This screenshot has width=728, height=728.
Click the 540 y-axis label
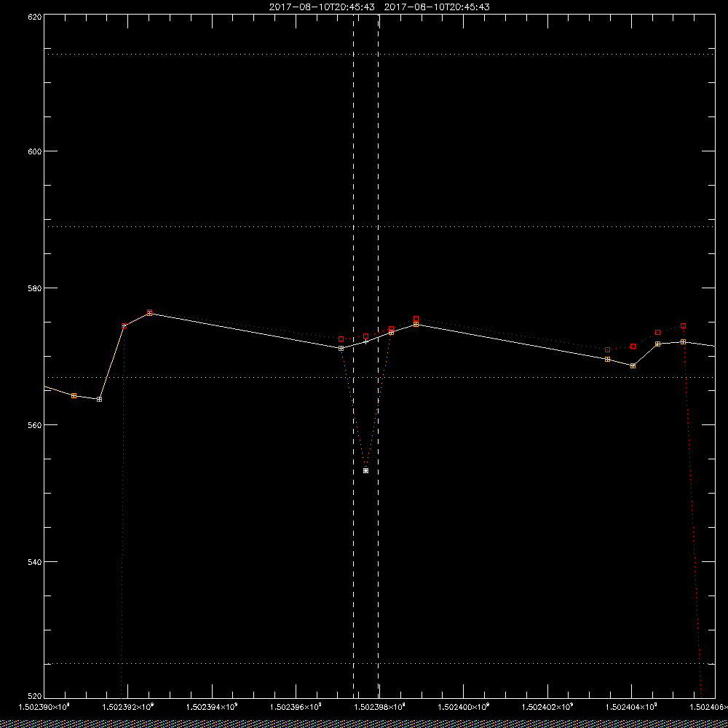point(35,562)
